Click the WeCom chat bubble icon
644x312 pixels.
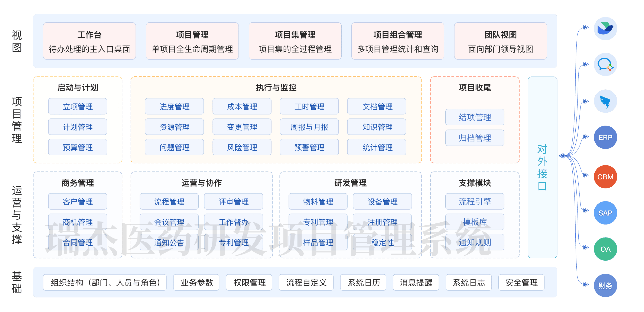(605, 65)
